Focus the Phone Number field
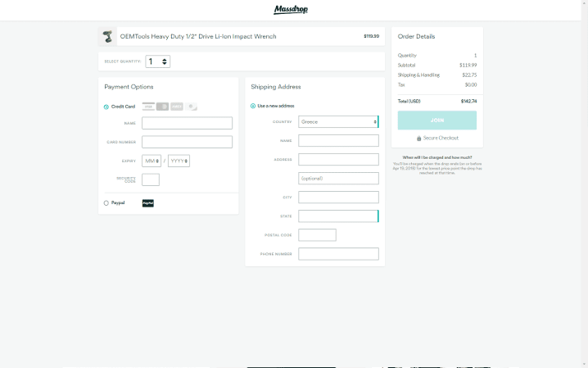 click(x=338, y=254)
